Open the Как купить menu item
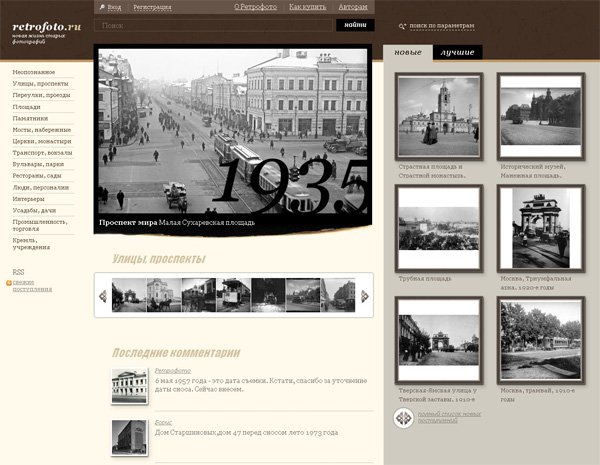The width and height of the screenshot is (600, 465). tap(308, 7)
